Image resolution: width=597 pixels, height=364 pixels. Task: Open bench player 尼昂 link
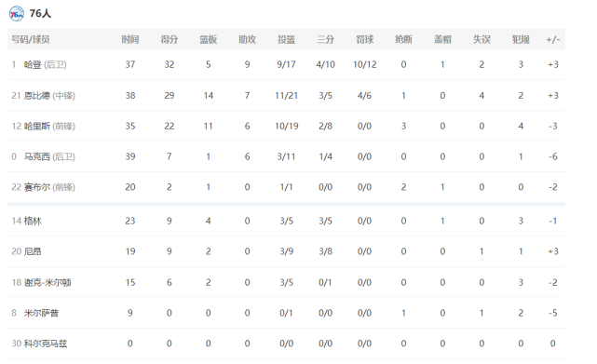pyautogui.click(x=33, y=251)
